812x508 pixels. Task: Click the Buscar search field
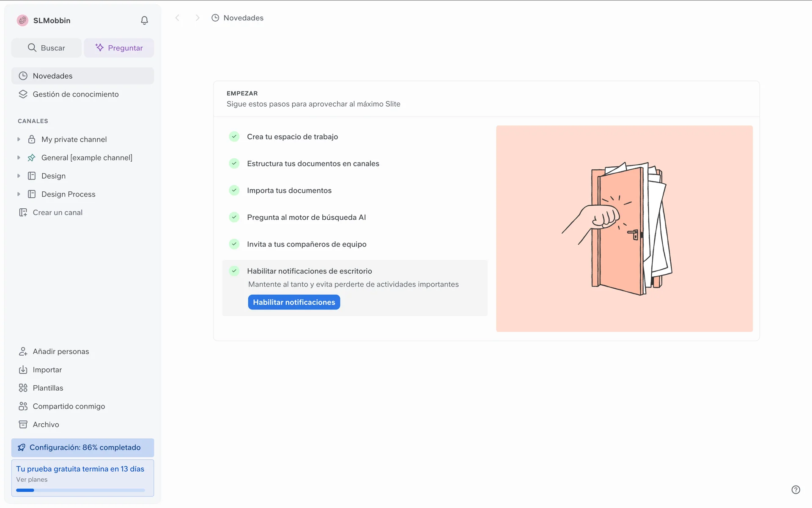tap(47, 48)
